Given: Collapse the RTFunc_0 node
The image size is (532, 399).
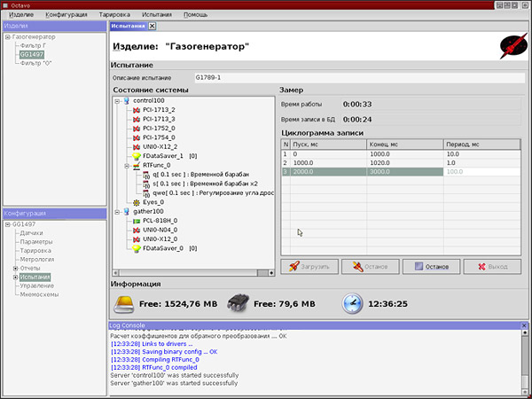Looking at the screenshot, I should pyautogui.click(x=127, y=166).
